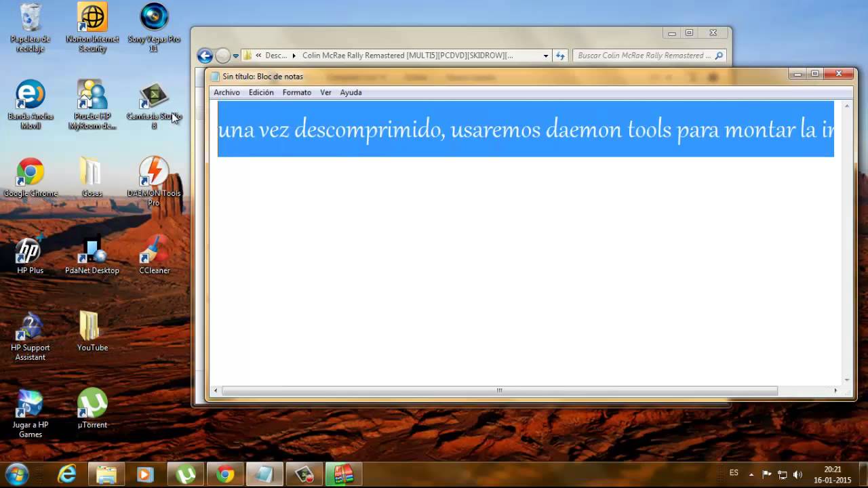Open Action Center flag icon in tray

[x=767, y=474]
